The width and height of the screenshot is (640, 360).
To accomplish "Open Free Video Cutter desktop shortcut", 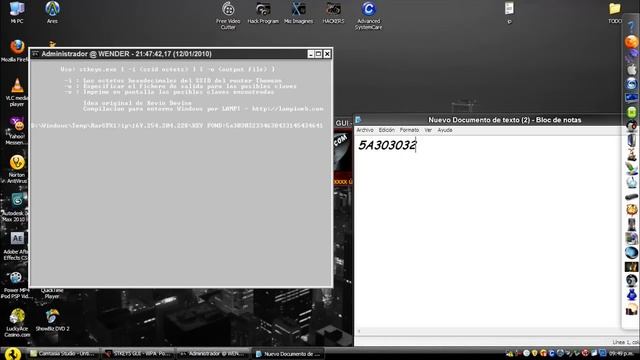I will [228, 16].
